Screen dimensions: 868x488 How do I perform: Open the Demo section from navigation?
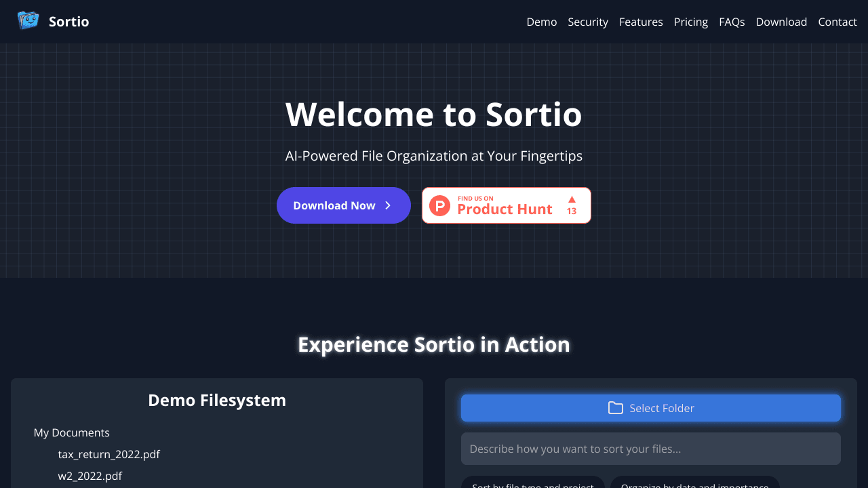click(541, 22)
